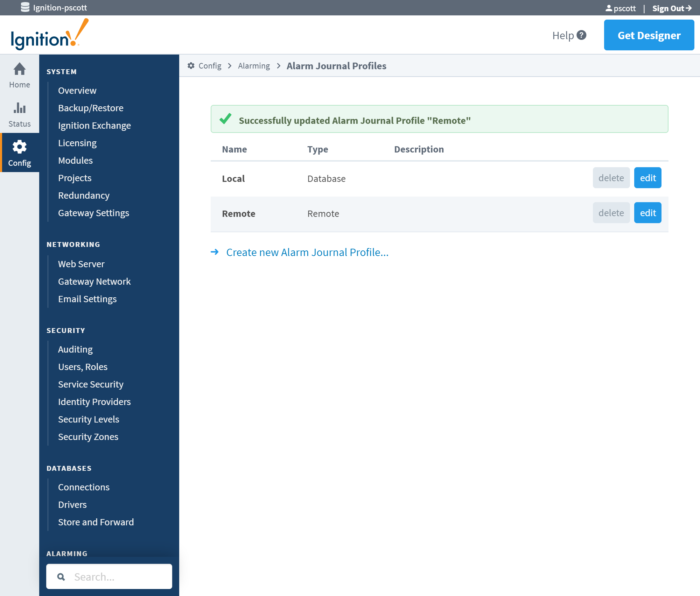
Task: Open Modules page
Action: click(75, 161)
